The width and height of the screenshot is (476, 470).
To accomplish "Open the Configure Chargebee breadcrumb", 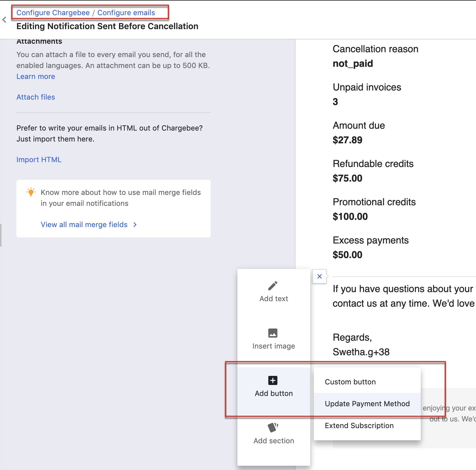I will 53,13.
